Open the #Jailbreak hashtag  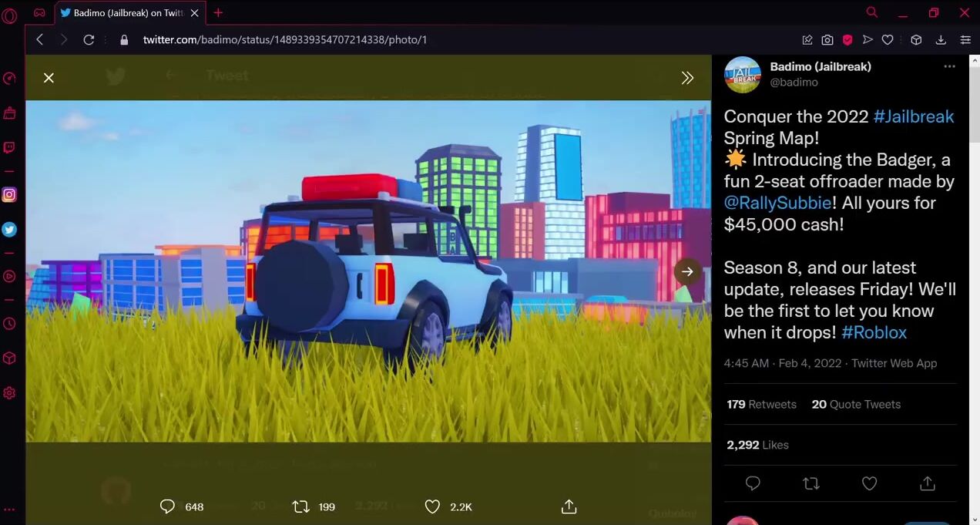[913, 116]
